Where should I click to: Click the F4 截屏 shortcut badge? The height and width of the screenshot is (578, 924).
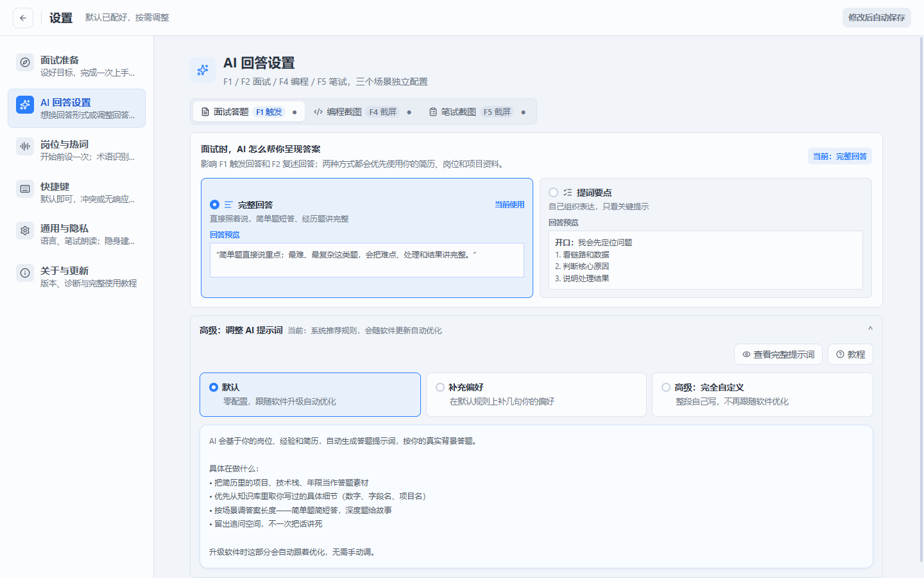[383, 112]
